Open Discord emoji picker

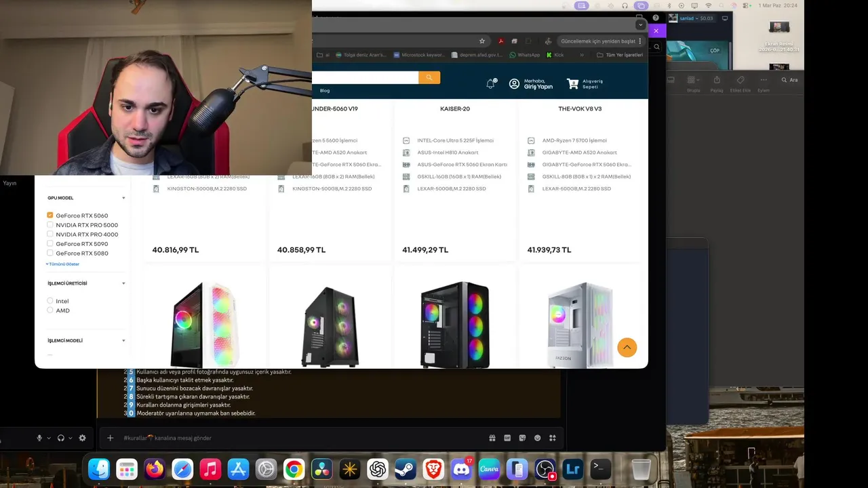(538, 438)
